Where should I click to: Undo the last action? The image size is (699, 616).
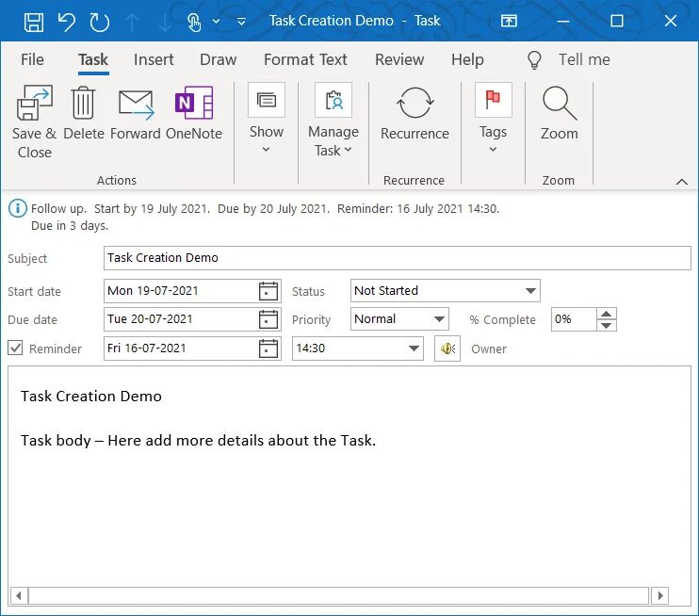click(x=67, y=22)
